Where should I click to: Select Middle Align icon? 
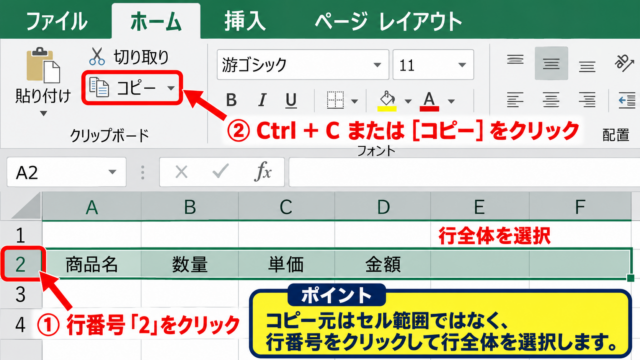551,63
